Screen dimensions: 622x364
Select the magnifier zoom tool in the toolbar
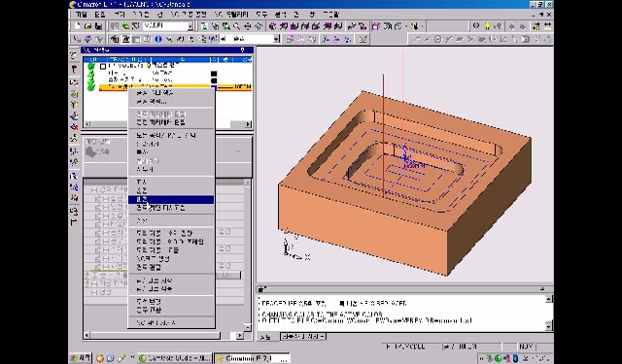tap(236, 26)
